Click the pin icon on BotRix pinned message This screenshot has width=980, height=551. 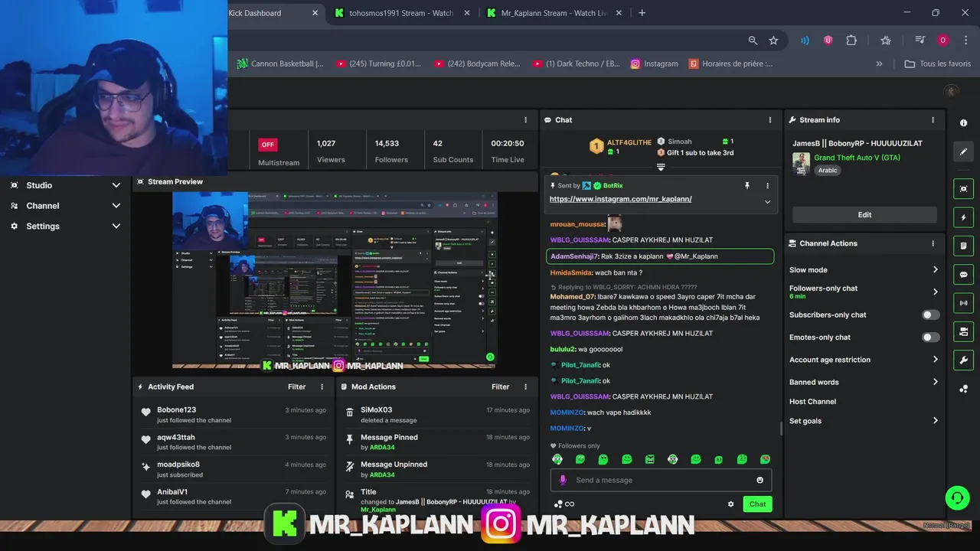[x=747, y=185]
